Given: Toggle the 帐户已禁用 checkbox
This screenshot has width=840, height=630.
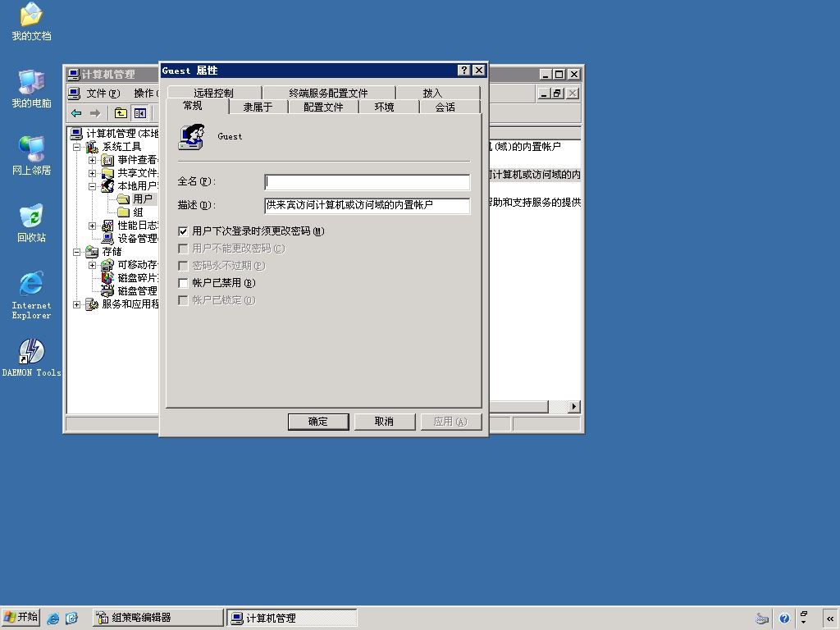Looking at the screenshot, I should 183,283.
